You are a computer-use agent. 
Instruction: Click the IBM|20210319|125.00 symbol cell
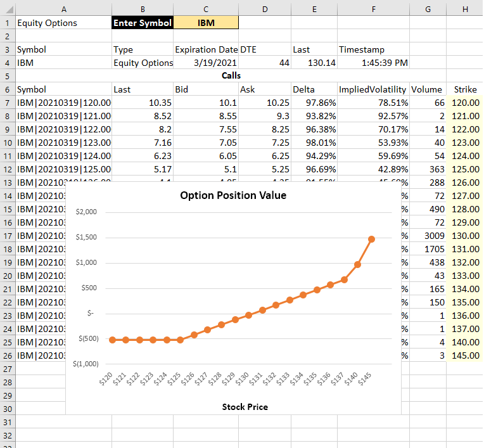pos(63,169)
